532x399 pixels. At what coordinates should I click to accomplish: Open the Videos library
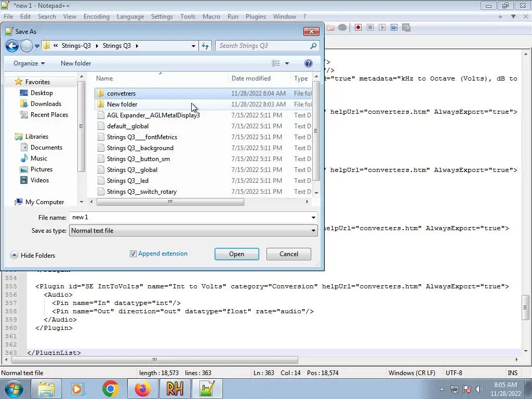(39, 180)
